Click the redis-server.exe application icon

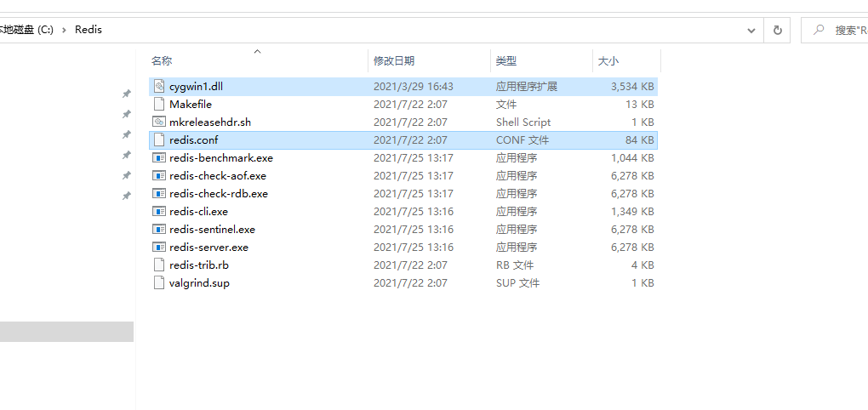[159, 247]
